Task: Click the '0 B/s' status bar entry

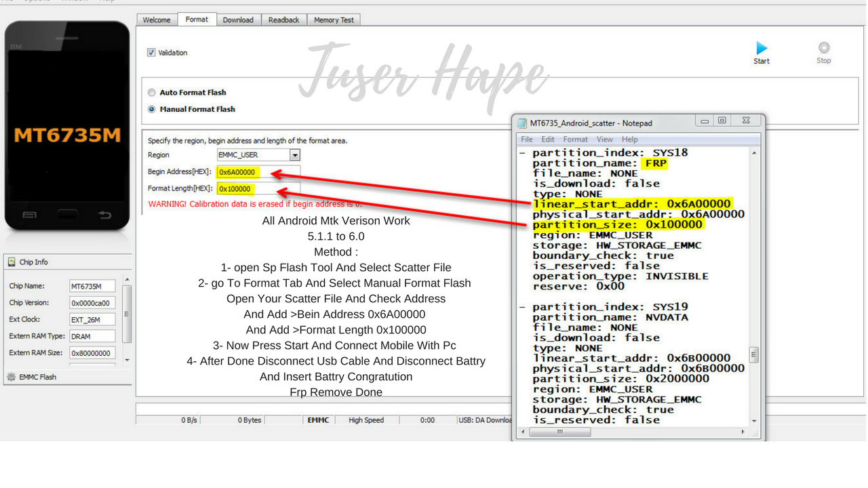Action: click(189, 420)
